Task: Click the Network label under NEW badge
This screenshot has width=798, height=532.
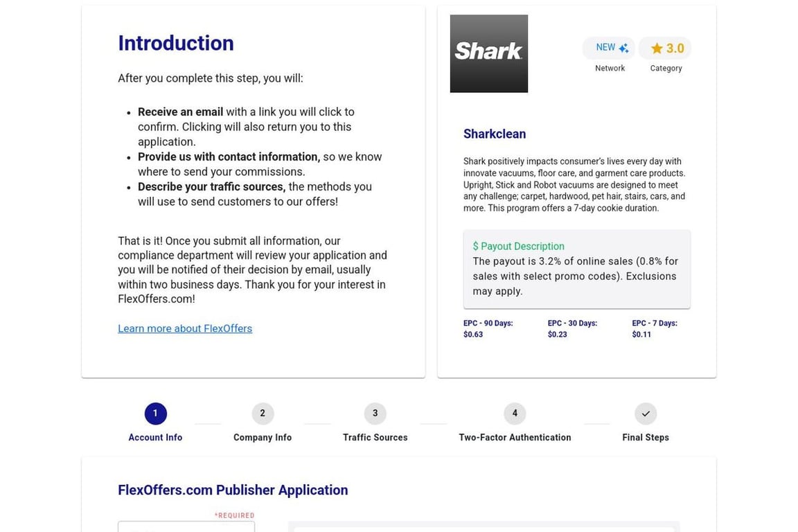Action: click(x=610, y=68)
